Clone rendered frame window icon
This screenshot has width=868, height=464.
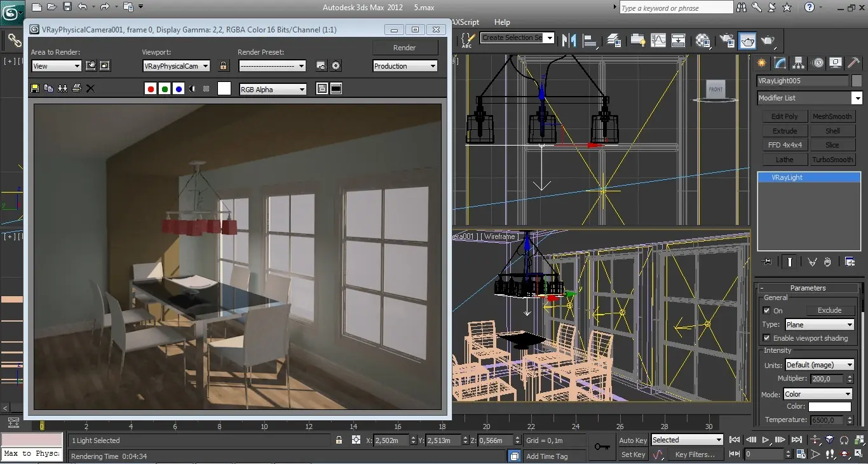63,88
